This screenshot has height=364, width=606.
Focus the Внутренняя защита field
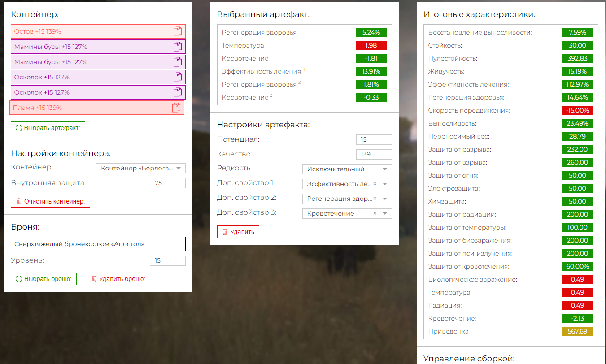(x=167, y=183)
